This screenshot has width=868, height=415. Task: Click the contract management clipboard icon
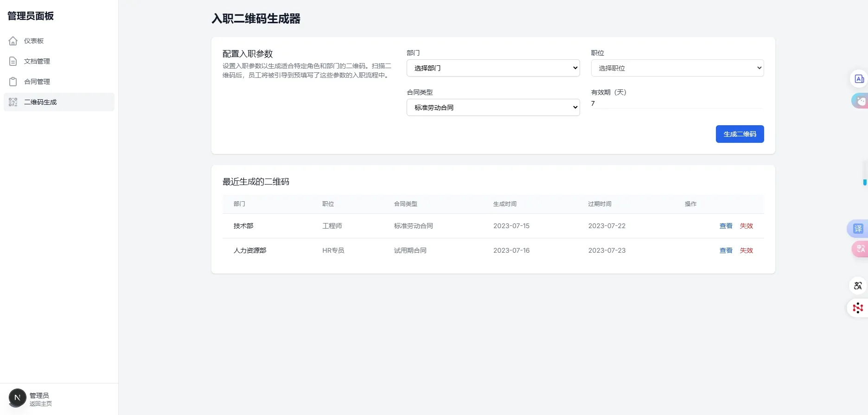click(13, 82)
